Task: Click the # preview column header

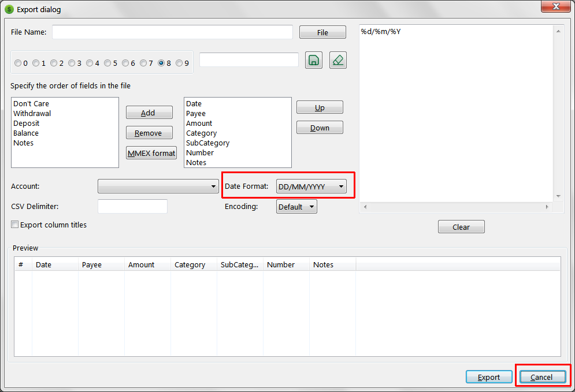Action: (23, 264)
